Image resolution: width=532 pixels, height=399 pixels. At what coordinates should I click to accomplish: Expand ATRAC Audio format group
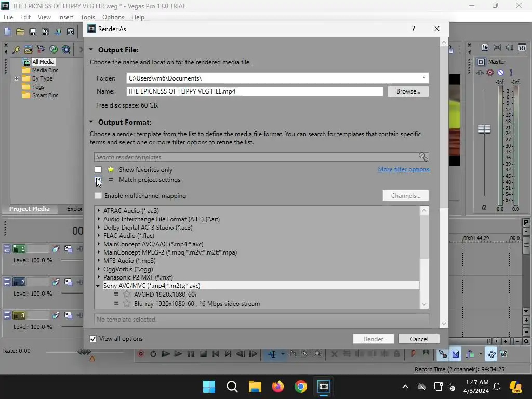(x=98, y=210)
